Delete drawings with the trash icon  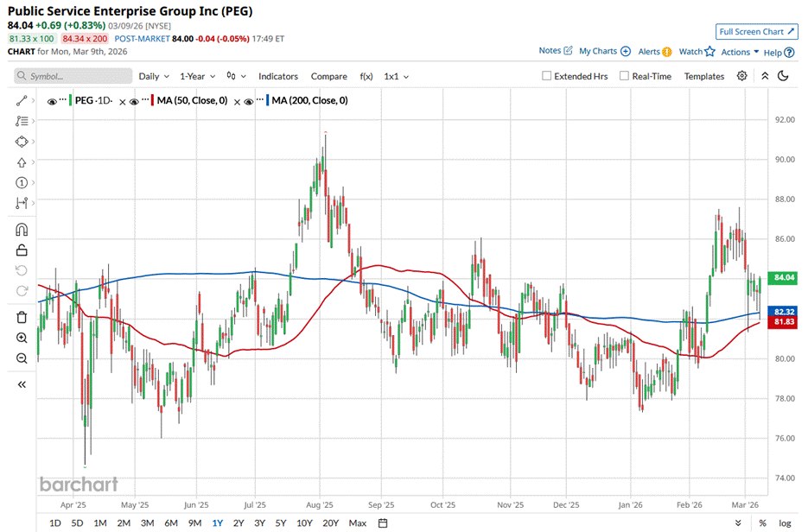[22, 317]
